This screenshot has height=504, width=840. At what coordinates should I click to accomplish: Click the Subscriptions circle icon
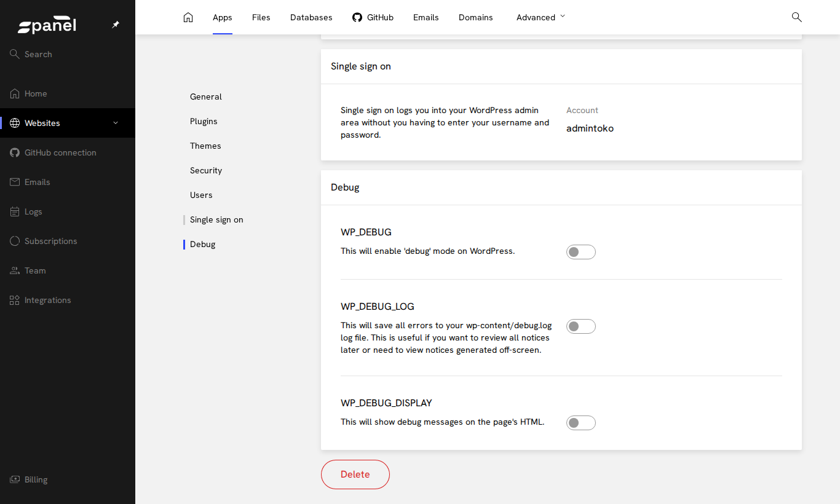pos(15,241)
